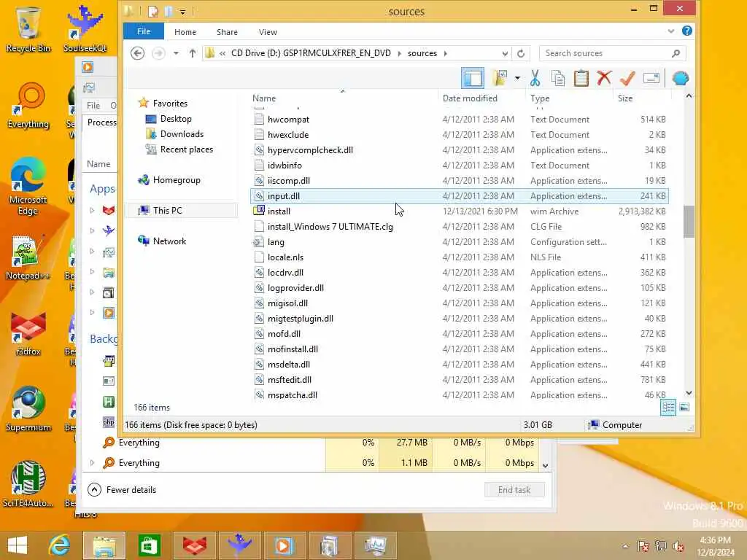The height and width of the screenshot is (560, 747).
Task: Switch to the View ribbon tab
Action: tap(268, 32)
